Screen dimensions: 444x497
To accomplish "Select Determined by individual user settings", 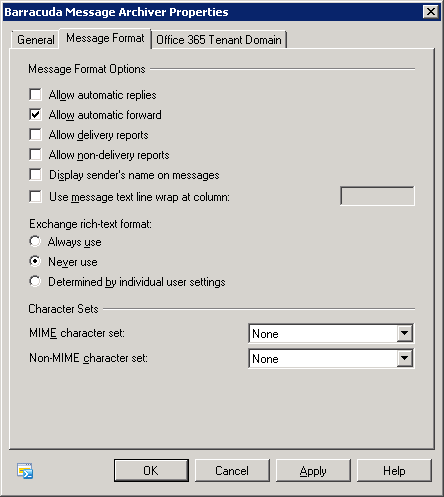I will click(35, 281).
